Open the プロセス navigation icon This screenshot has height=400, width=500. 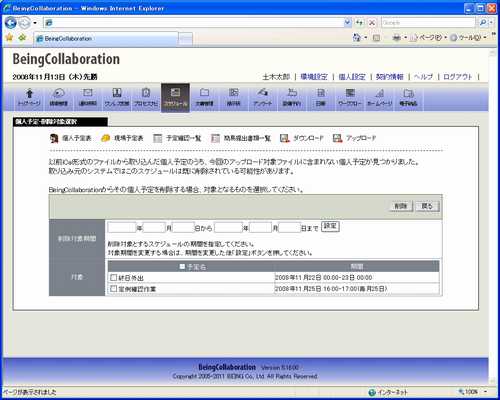[146, 97]
